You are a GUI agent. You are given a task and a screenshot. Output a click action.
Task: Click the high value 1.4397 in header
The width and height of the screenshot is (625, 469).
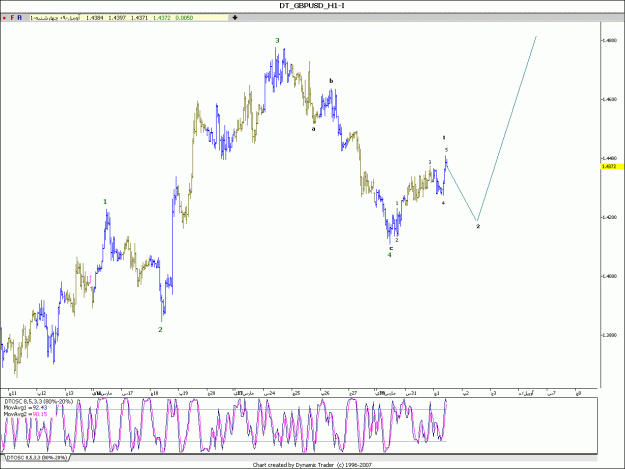coord(117,18)
